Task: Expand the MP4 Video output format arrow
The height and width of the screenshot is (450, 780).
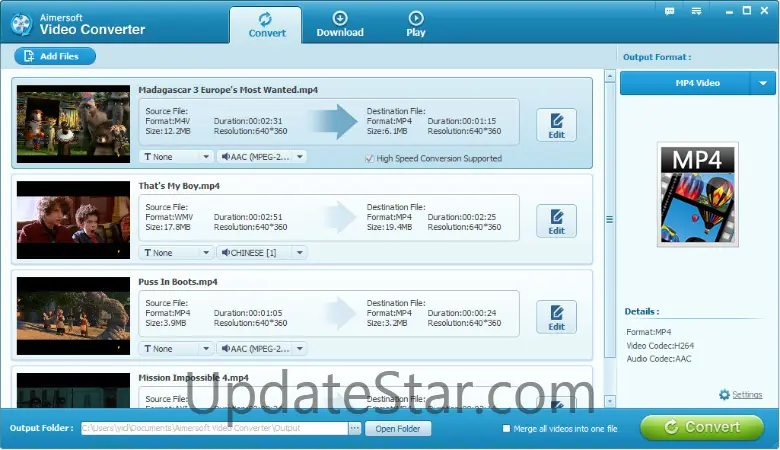Action: tap(763, 83)
